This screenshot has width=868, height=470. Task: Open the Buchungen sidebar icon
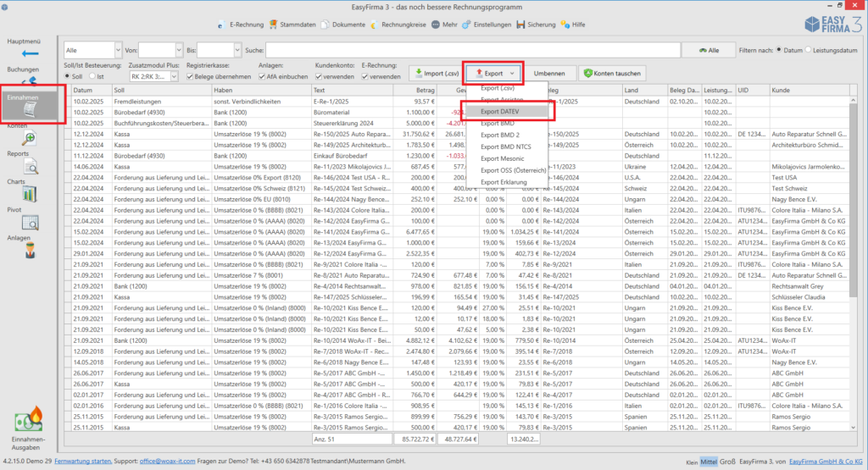pos(30,81)
